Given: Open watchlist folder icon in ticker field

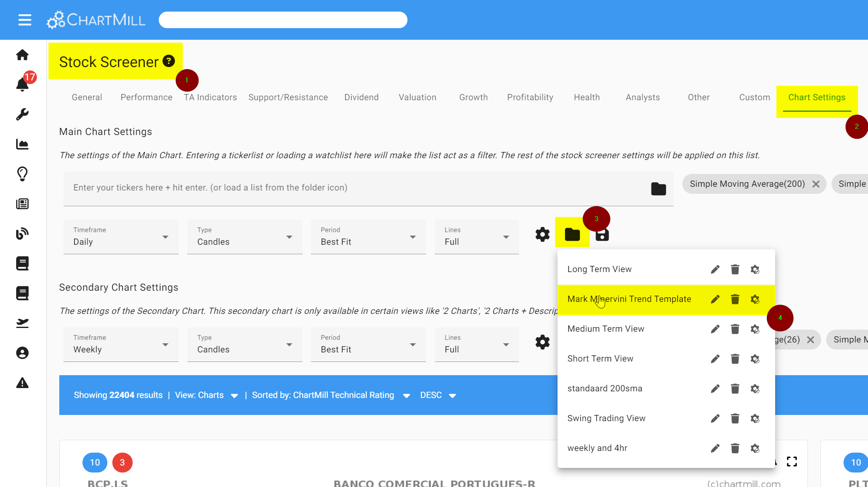Looking at the screenshot, I should [x=658, y=189].
